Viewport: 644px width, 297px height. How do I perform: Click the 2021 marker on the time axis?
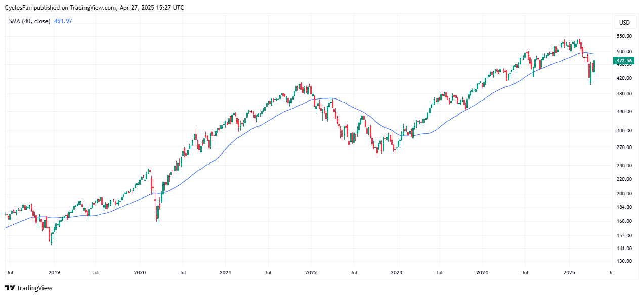(225, 273)
